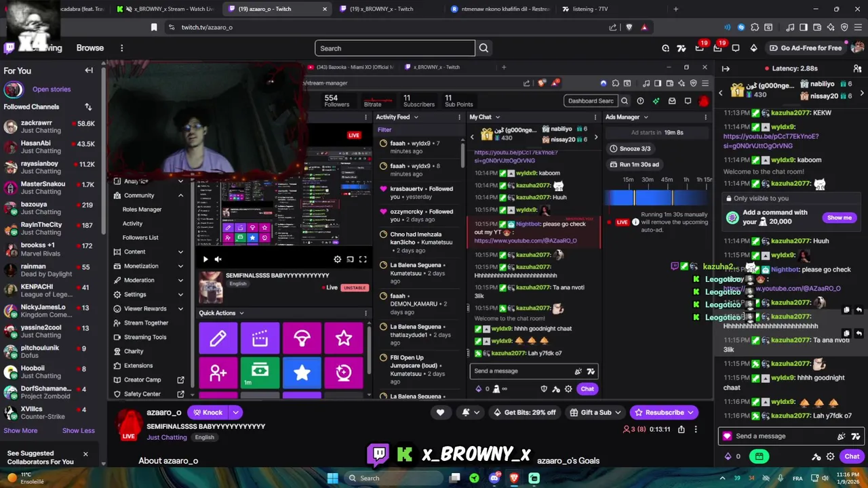Open the Go Ad-Free for Free link
Screen dimensions: 868x488
(x=806, y=48)
